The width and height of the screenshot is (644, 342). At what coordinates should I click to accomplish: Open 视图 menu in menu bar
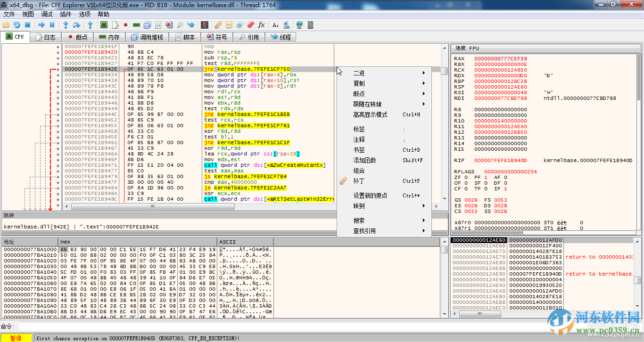tap(28, 14)
